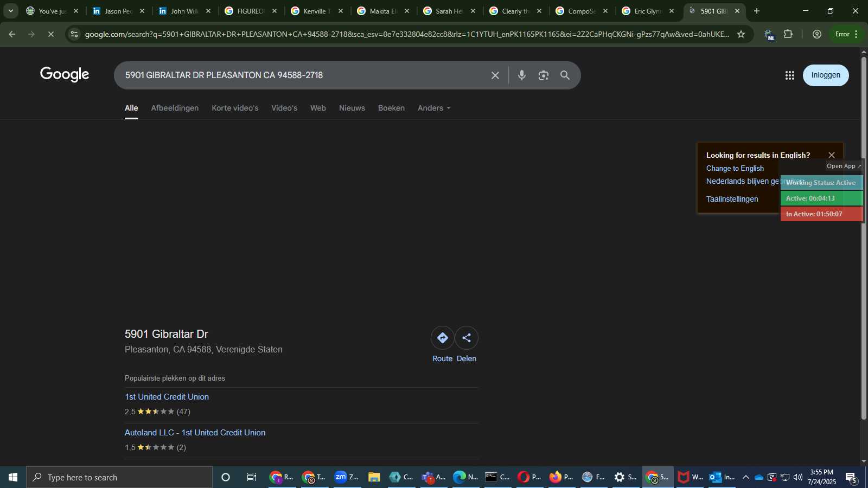
Task: Open a new browser tab
Action: click(x=757, y=11)
